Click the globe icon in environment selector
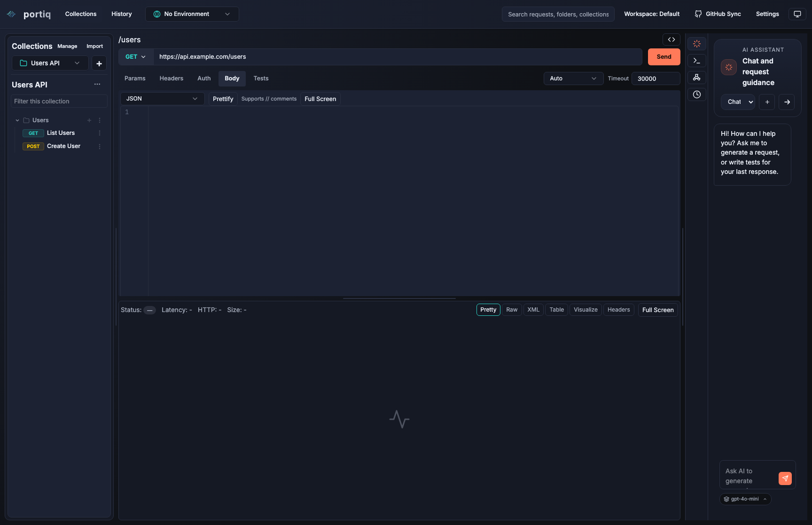Viewport: 812px width, 525px height. (157, 14)
